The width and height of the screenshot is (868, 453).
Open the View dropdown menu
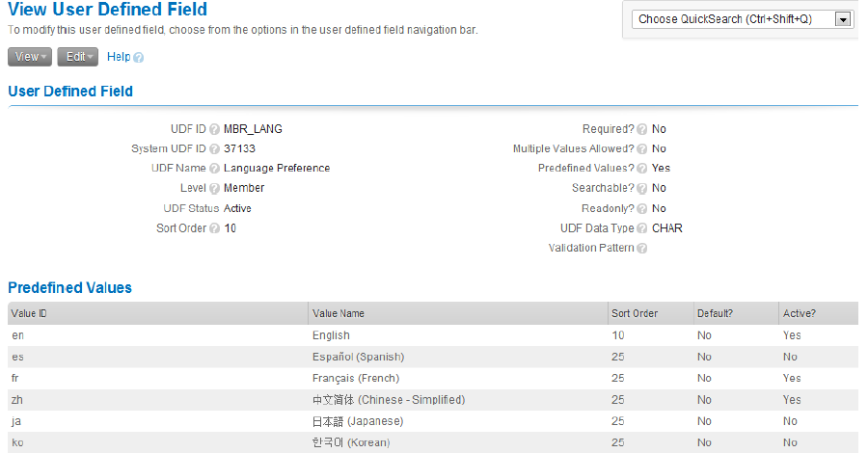(30, 57)
